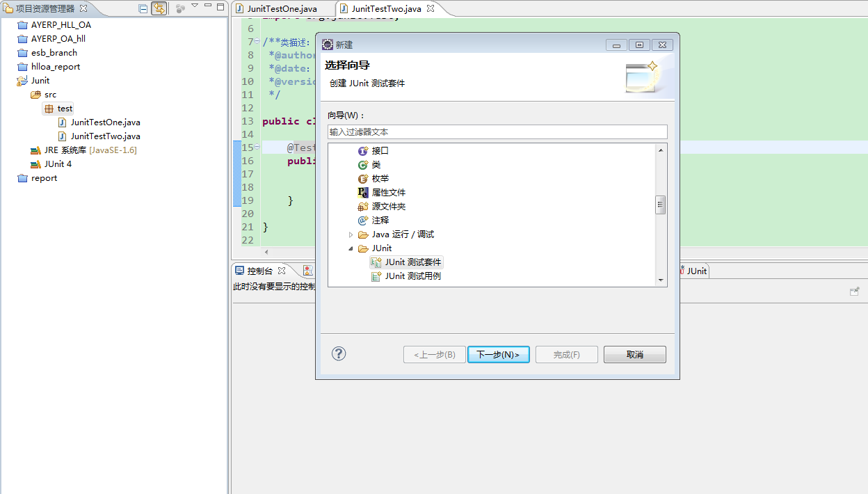Viewport: 868px width, 494px height.
Task: Click wizard list scroll down arrow
Action: [661, 280]
